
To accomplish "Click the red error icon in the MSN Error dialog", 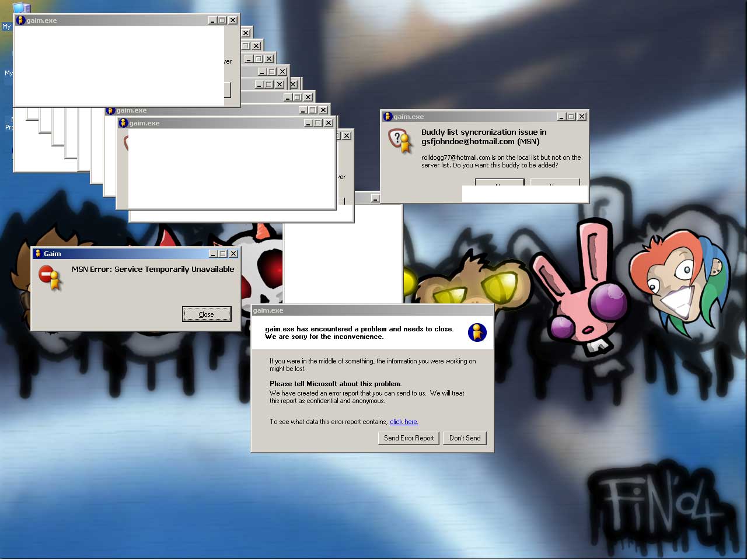I will [50, 277].
